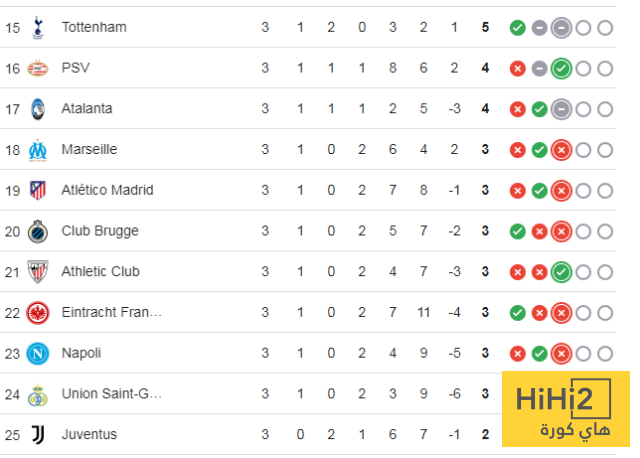Open the Marseille team link
The image size is (640, 458).
(89, 150)
